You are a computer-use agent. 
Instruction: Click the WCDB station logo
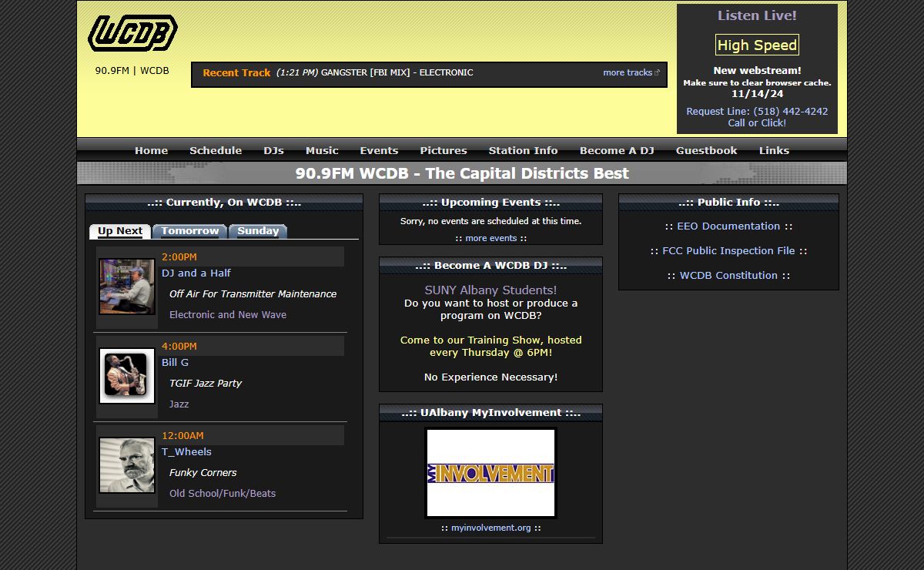tap(132, 33)
